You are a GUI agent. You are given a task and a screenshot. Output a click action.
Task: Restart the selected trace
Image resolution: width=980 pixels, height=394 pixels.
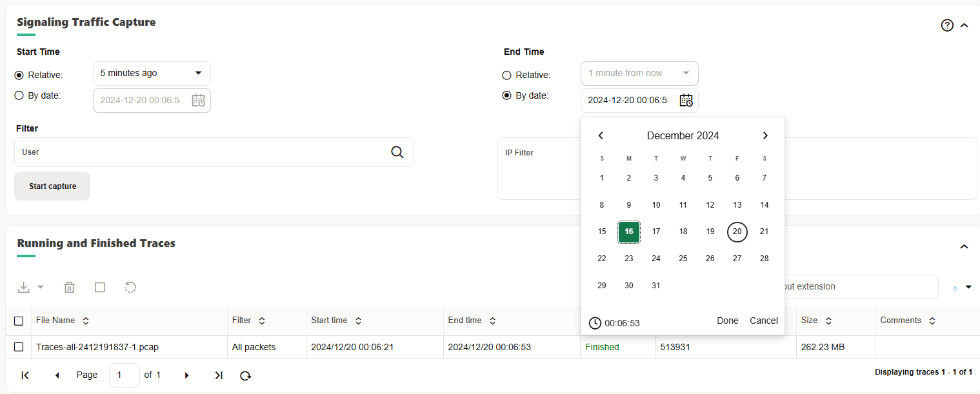pos(130,287)
